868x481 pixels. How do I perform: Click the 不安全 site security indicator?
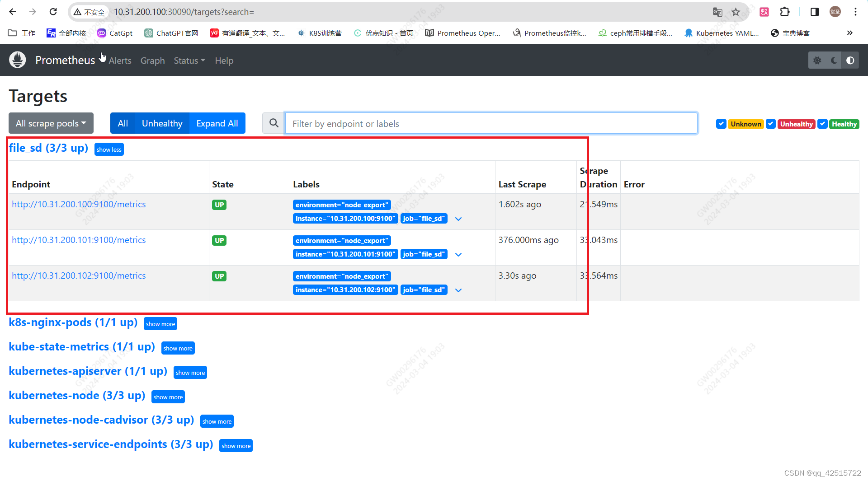pyautogui.click(x=89, y=12)
